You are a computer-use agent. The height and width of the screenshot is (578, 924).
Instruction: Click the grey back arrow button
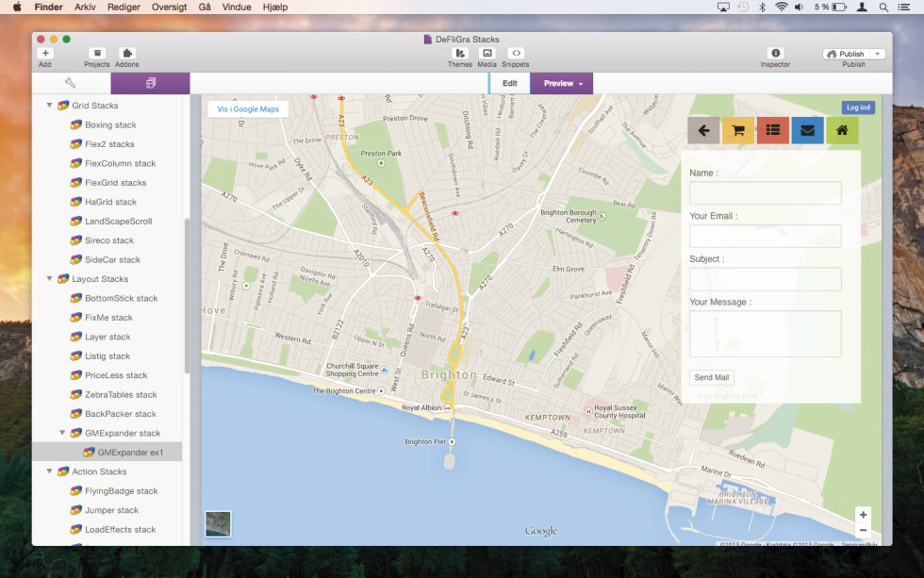tap(703, 130)
